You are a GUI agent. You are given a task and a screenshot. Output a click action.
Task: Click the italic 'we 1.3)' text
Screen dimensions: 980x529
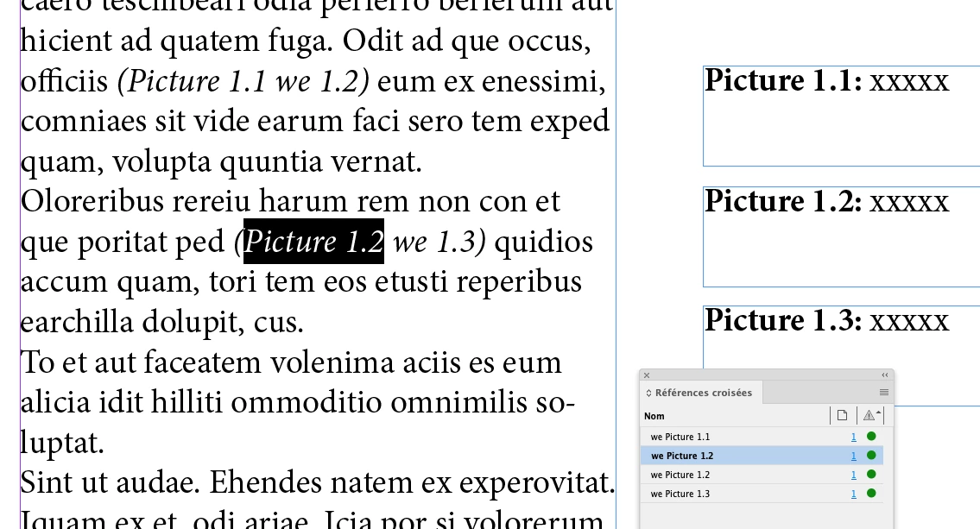pyautogui.click(x=439, y=242)
